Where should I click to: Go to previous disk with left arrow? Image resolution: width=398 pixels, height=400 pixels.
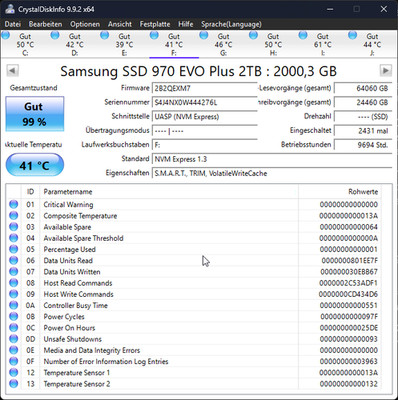tap(12, 70)
